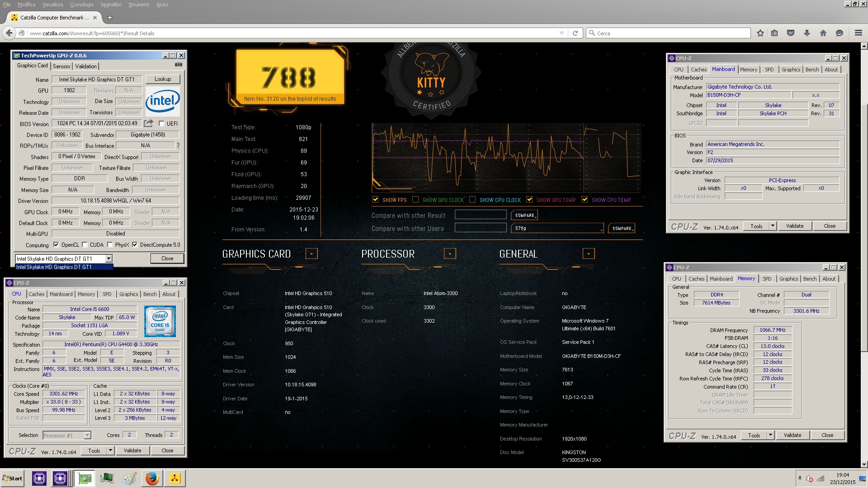Reload the page with the refresh icon
Screen dimensions: 868x488
click(x=575, y=33)
